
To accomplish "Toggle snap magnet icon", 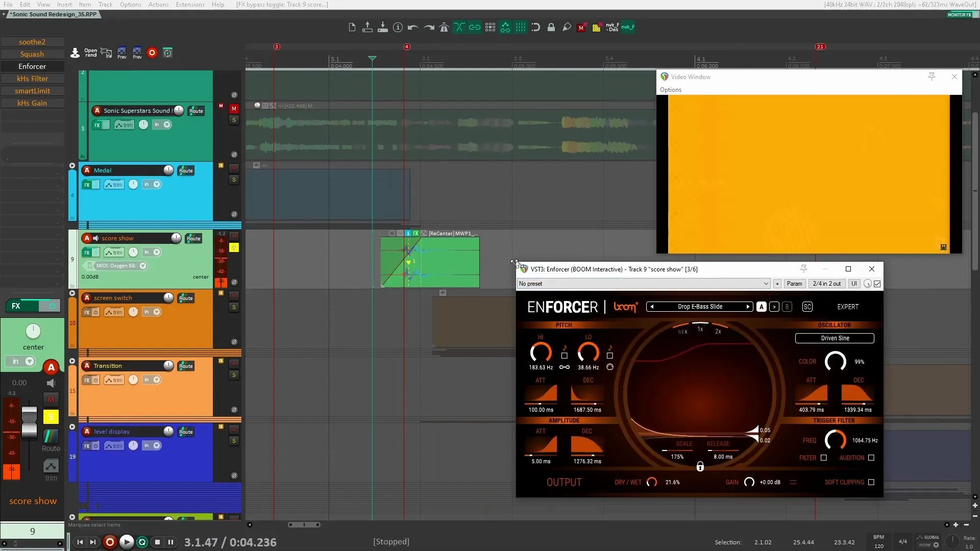I will pyautogui.click(x=535, y=28).
